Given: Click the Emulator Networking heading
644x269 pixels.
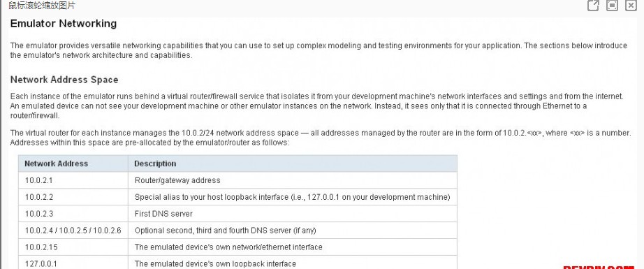Looking at the screenshot, I should pos(64,24).
